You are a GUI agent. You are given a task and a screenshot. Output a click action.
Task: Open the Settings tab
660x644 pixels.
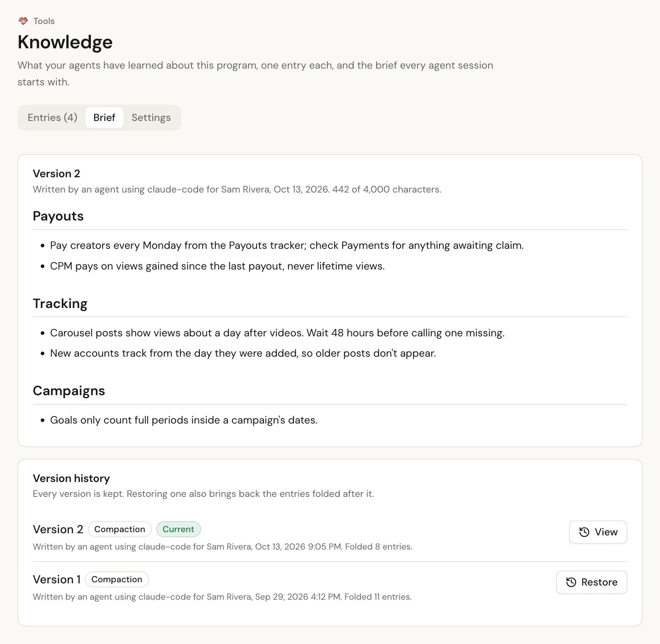click(151, 118)
